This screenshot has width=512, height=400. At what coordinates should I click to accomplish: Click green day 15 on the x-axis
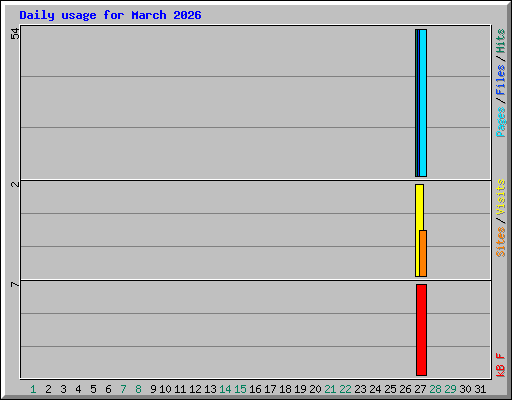tap(240, 389)
